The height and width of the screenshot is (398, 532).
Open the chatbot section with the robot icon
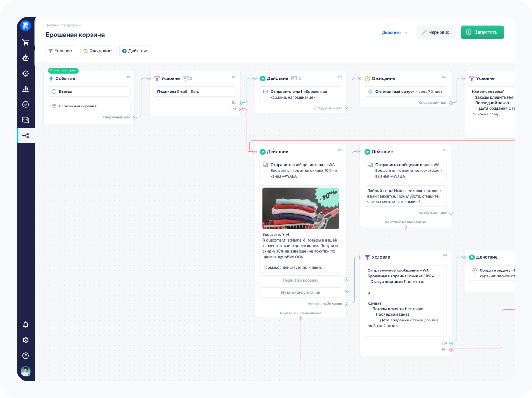tap(26, 57)
